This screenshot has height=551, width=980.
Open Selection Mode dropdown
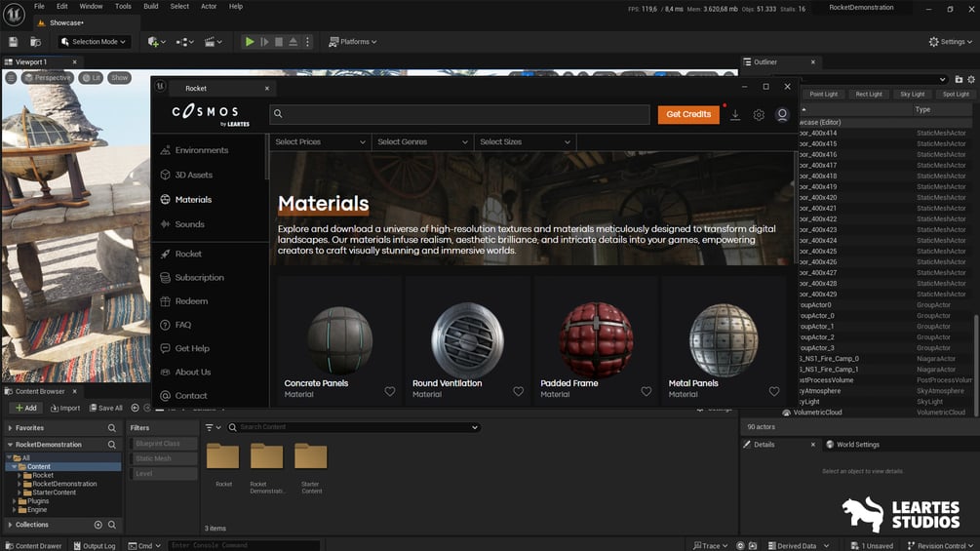tap(95, 42)
